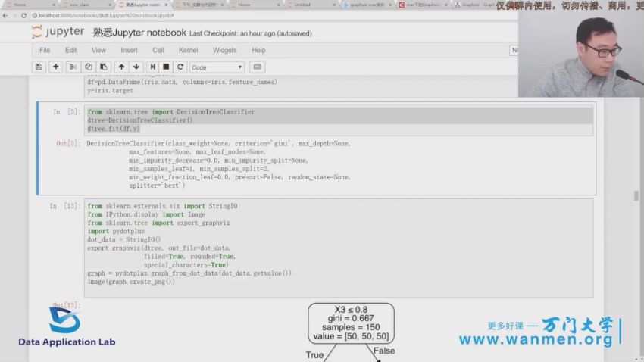
Task: Open the Edit menu
Action: pos(70,50)
